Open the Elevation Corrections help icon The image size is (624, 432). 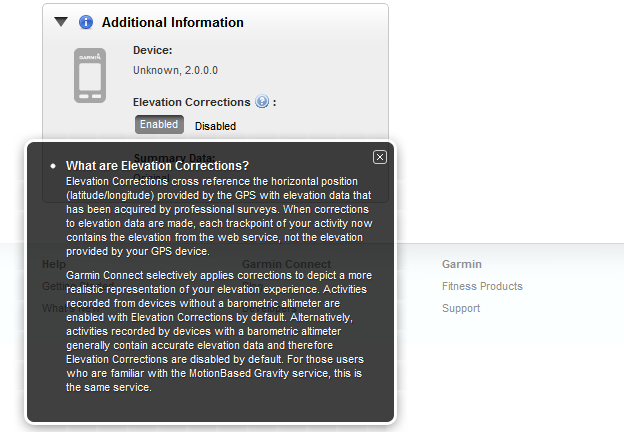pyautogui.click(x=262, y=101)
